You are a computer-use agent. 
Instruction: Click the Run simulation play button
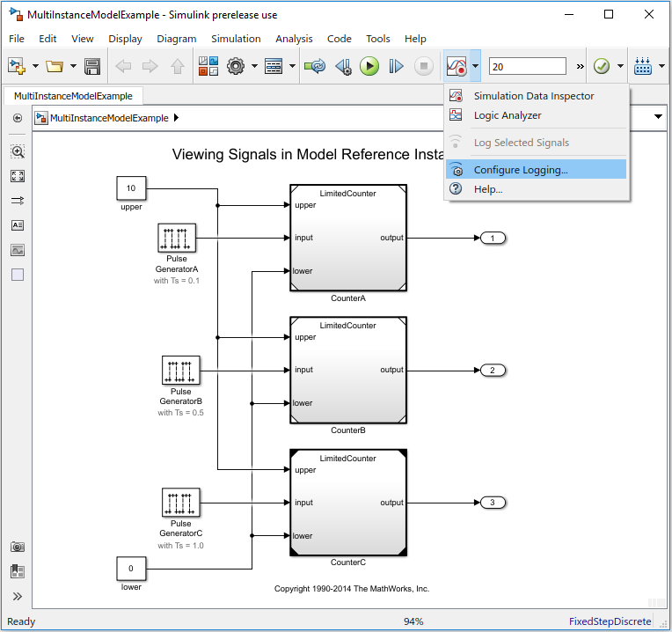click(369, 66)
